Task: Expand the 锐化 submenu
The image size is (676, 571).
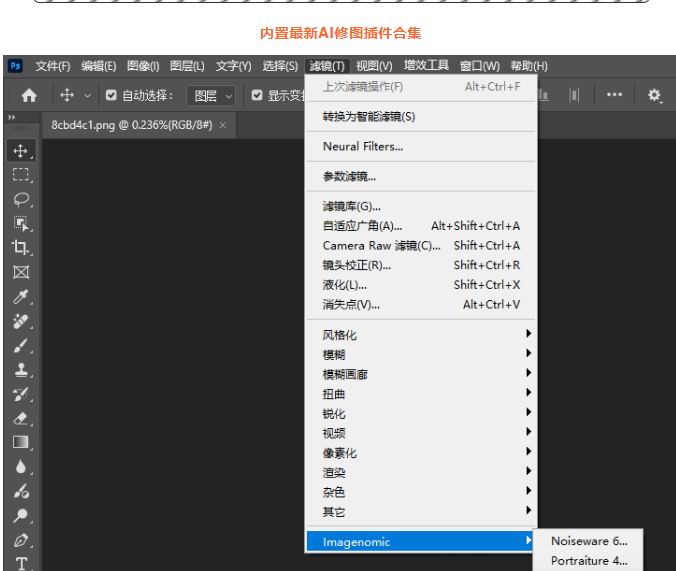Action: click(x=421, y=413)
